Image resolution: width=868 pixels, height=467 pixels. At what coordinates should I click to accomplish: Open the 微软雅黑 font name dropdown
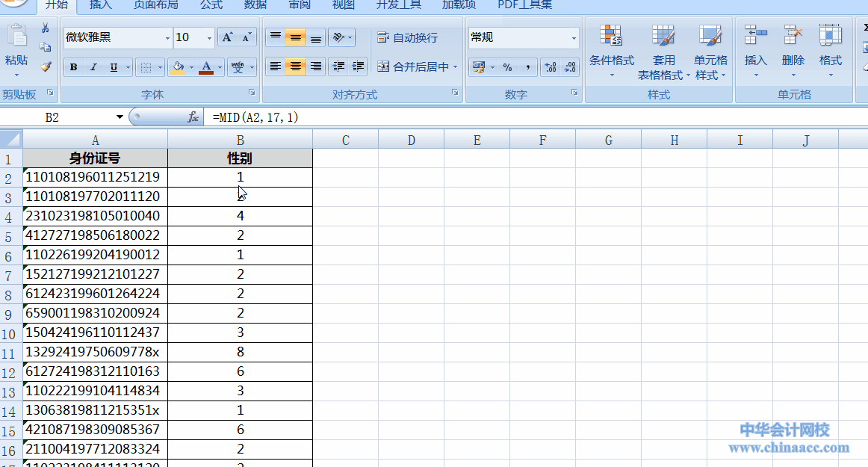tap(167, 37)
